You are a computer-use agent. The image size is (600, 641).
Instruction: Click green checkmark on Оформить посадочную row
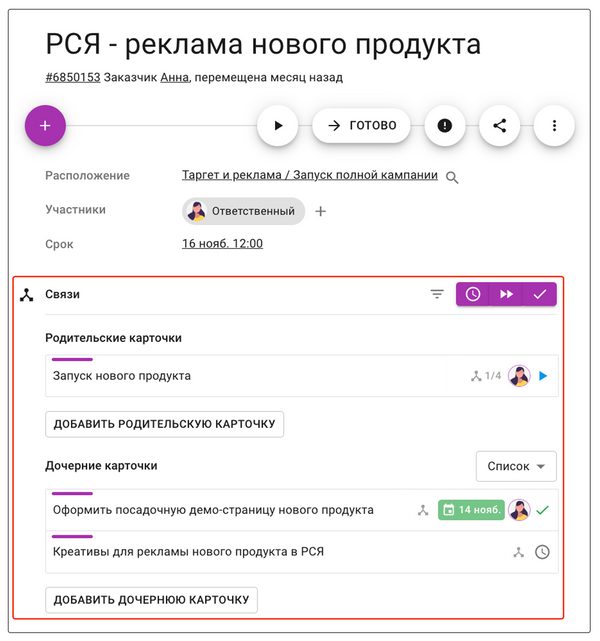pyautogui.click(x=542, y=510)
